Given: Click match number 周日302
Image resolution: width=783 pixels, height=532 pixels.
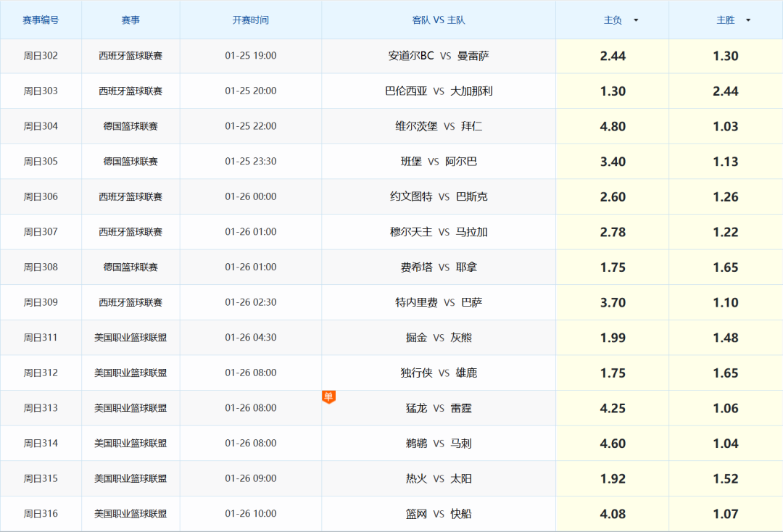Looking at the screenshot, I should click(x=41, y=56).
